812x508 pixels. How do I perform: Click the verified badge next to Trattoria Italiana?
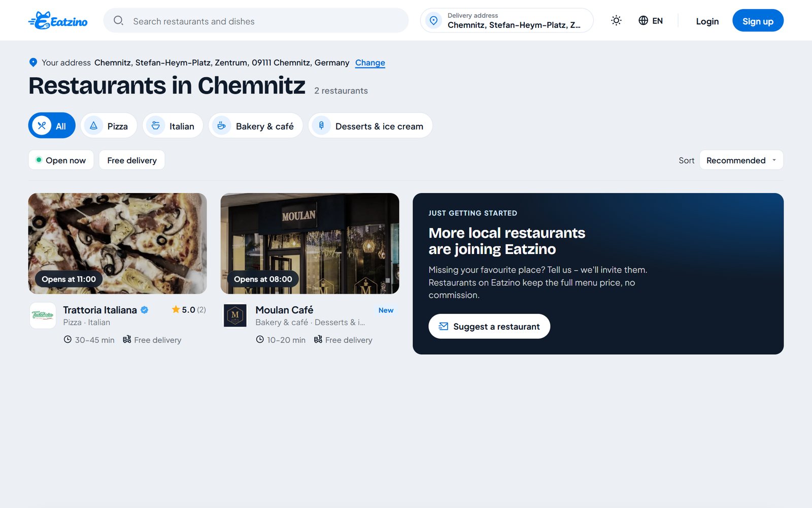[x=145, y=310]
